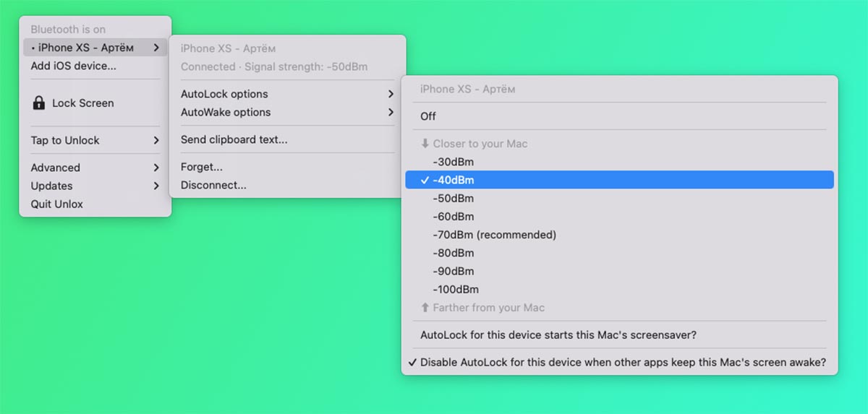The image size is (868, 414).
Task: Choose Add iOS device...
Action: point(95,66)
